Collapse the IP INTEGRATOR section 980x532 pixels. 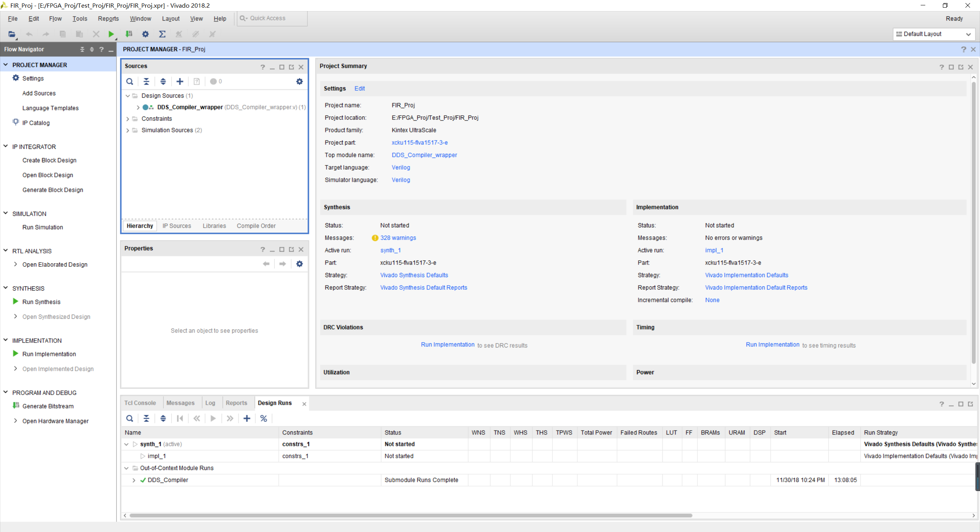[5, 146]
